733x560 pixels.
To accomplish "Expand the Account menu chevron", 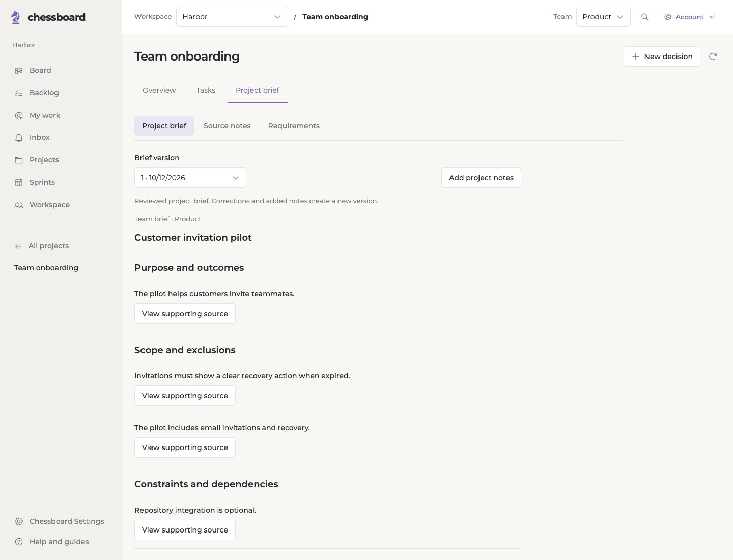I will click(x=712, y=17).
